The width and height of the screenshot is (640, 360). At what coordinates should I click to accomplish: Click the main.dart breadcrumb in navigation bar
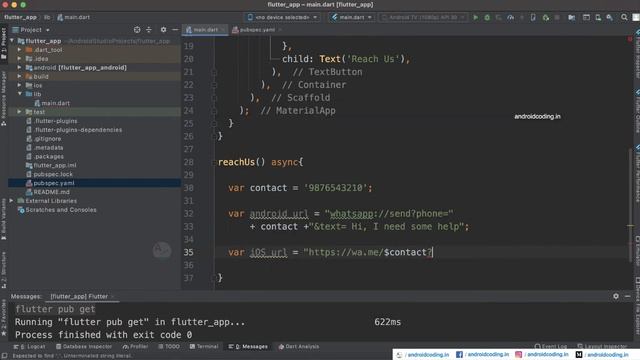point(73,17)
